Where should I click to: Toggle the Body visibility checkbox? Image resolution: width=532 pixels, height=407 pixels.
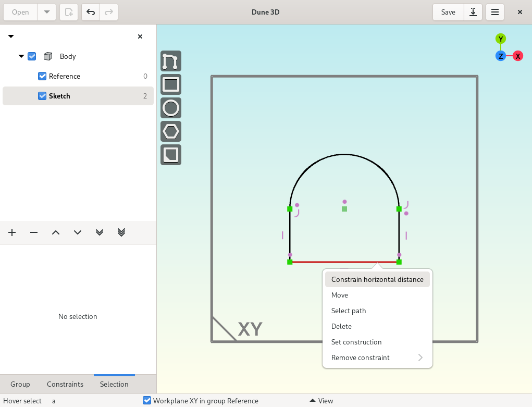pyautogui.click(x=32, y=56)
